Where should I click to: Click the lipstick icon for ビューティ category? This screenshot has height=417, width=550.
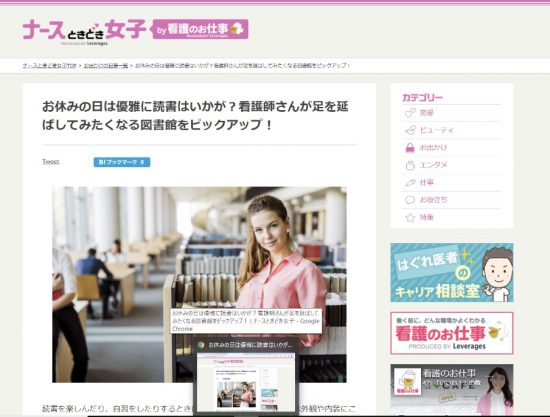coord(410,130)
